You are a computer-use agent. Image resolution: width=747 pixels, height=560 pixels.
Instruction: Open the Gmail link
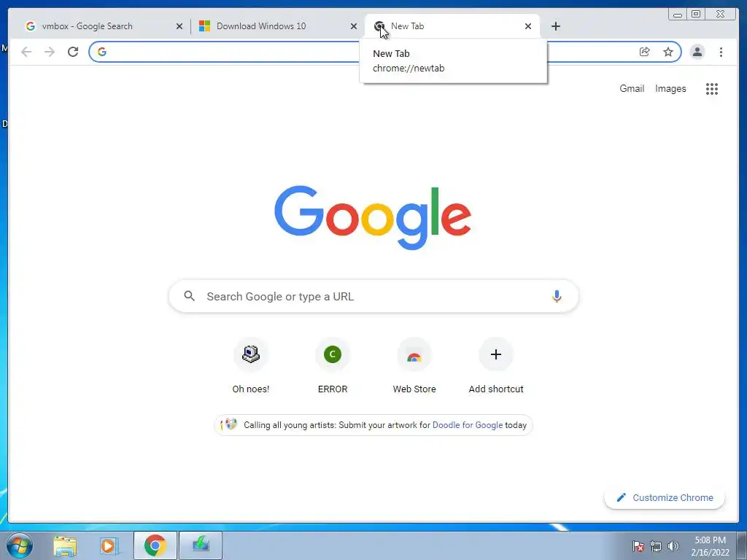[632, 88]
